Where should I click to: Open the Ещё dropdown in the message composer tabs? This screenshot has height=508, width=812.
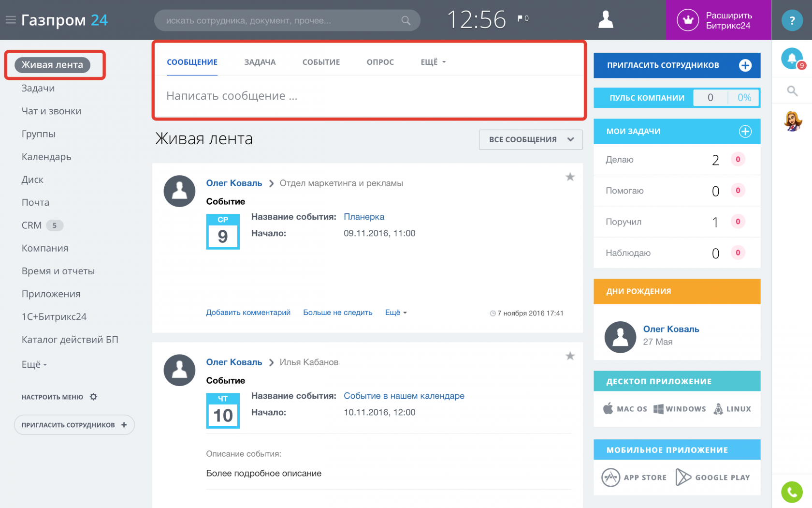click(x=433, y=62)
